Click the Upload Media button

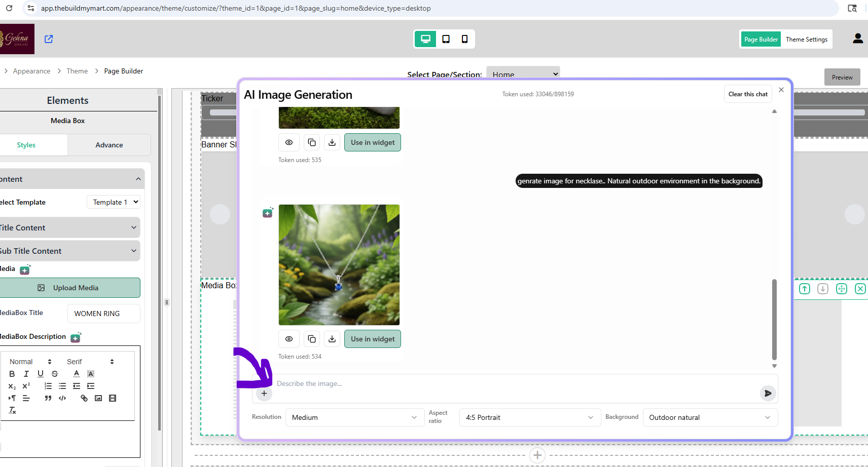(69, 288)
